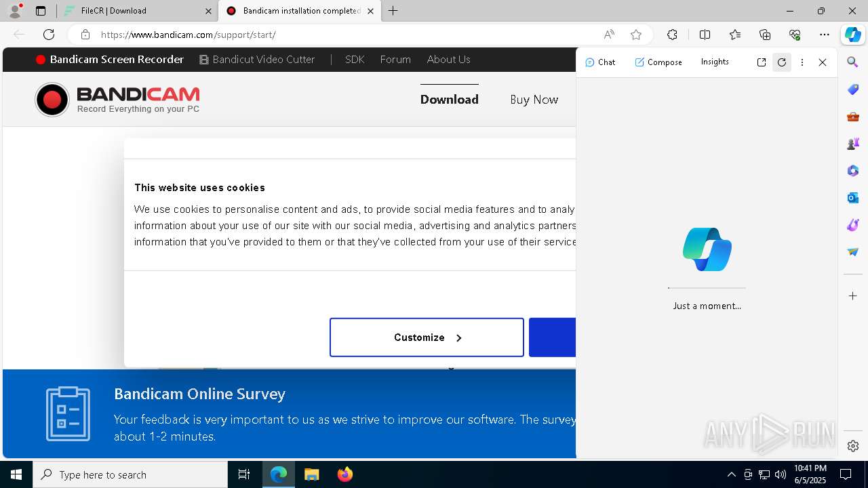This screenshot has width=868, height=488.
Task: Open sidebar Games chess icon
Action: (853, 144)
